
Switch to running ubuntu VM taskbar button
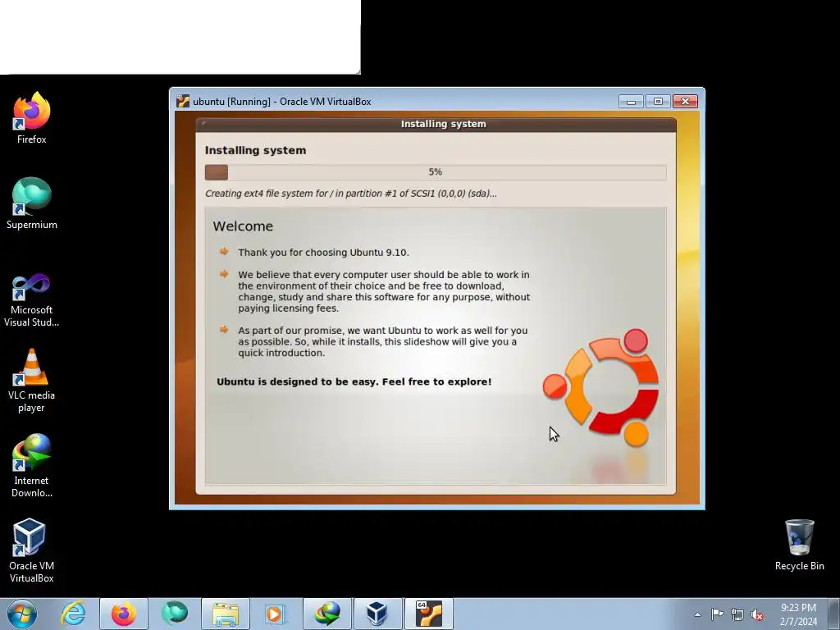coord(428,614)
